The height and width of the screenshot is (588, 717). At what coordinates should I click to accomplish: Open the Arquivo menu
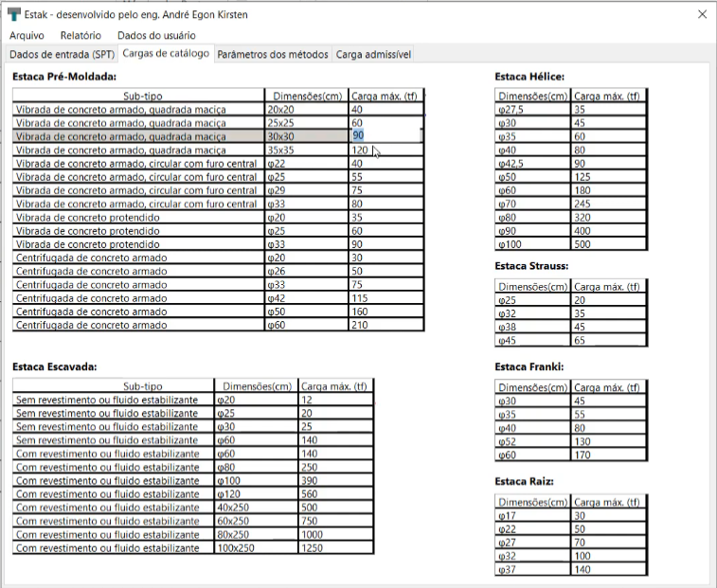[27, 35]
